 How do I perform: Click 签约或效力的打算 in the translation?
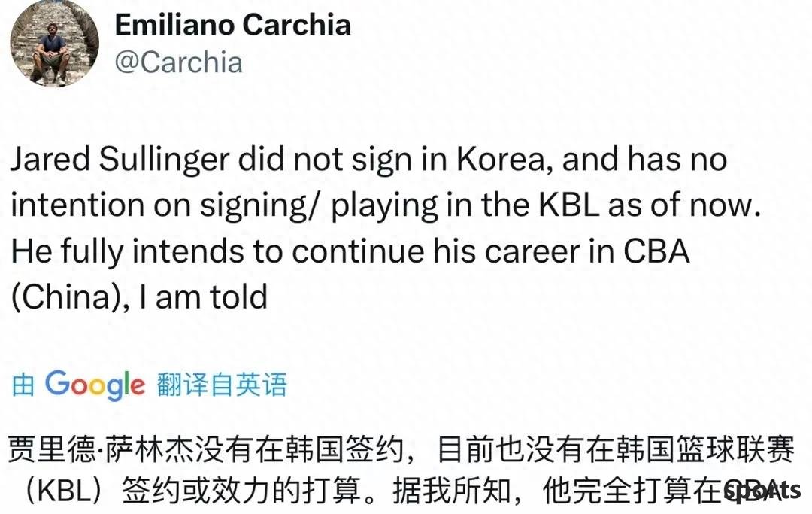point(242,491)
